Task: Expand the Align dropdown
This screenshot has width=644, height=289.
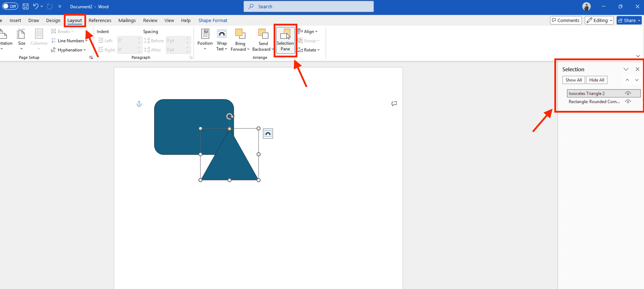Action: click(308, 32)
